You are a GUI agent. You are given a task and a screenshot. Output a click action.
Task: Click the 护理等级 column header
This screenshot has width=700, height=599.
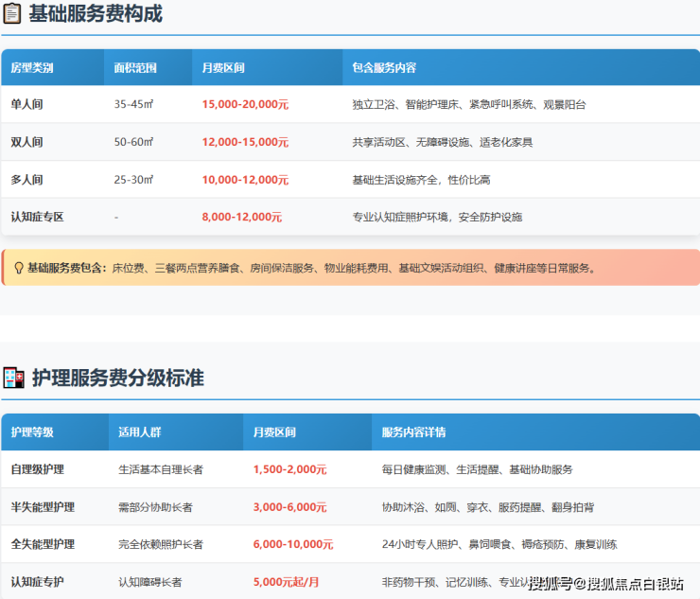pos(32,432)
